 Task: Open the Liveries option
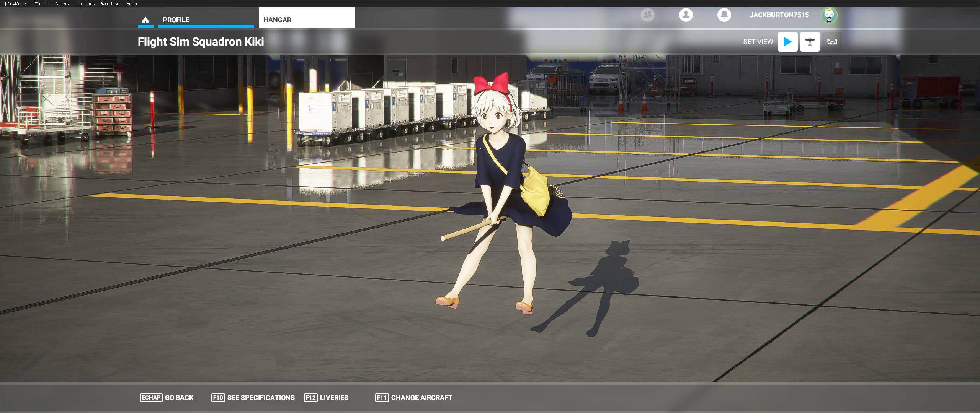click(326, 398)
